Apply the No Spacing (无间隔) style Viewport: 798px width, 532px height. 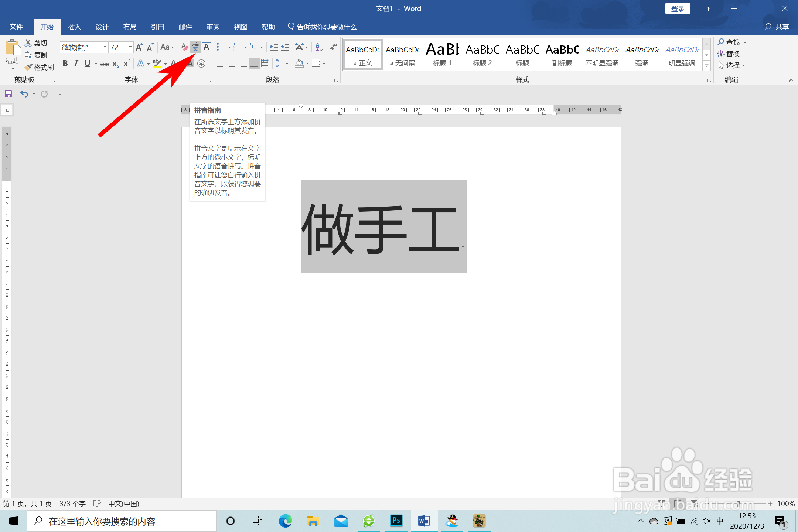pyautogui.click(x=402, y=54)
